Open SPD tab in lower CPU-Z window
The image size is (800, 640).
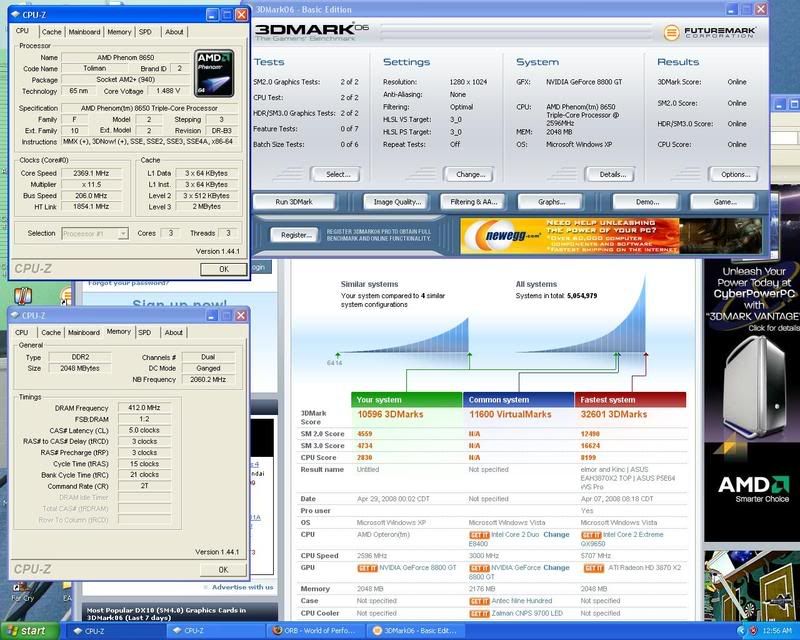[144, 332]
